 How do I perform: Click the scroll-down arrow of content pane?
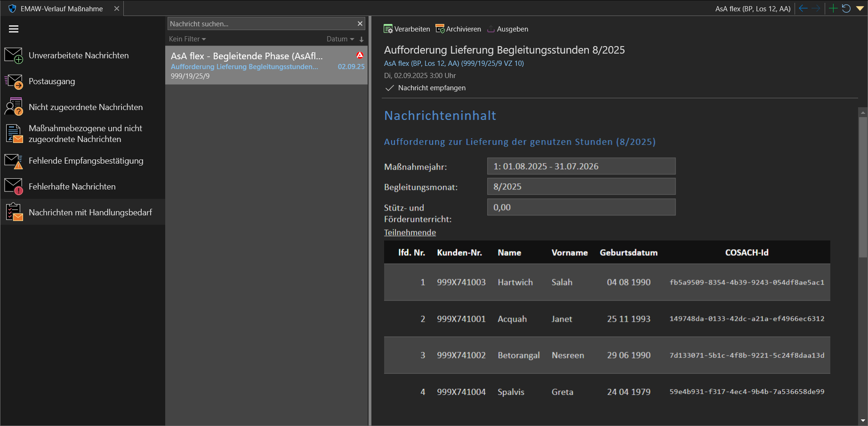[863, 420]
